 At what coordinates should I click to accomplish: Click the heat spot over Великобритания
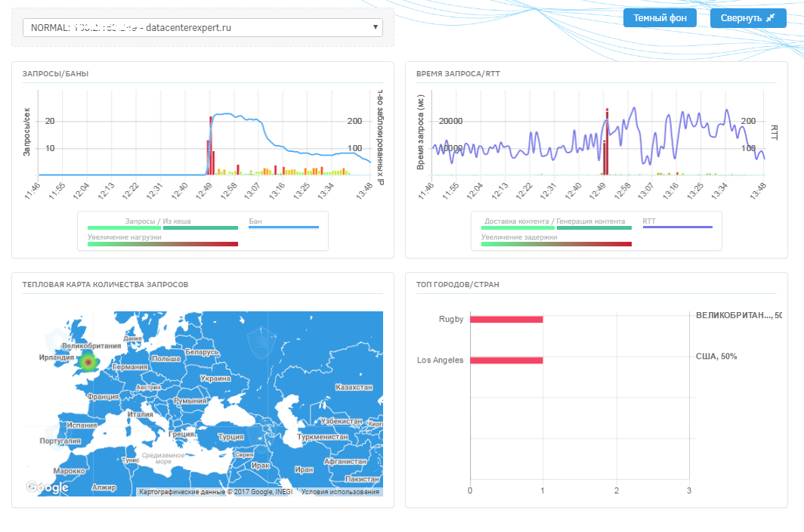click(88, 362)
